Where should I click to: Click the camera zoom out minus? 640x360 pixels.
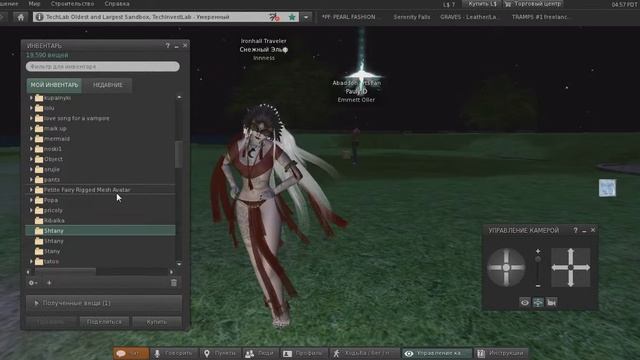point(538,286)
